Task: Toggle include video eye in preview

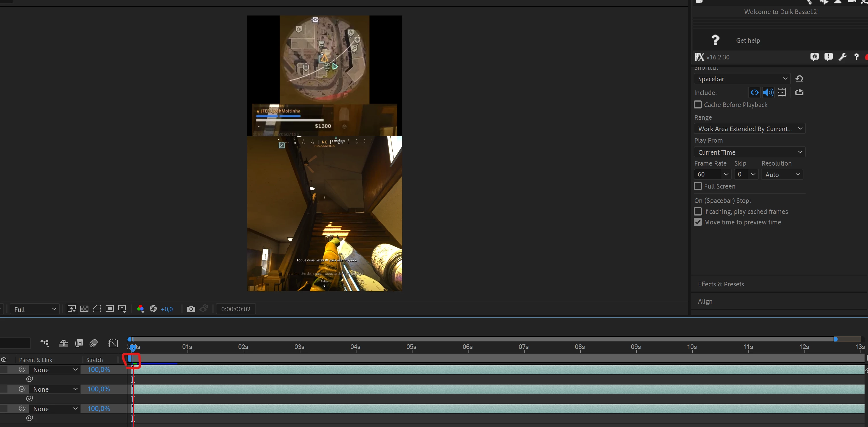Action: [754, 92]
